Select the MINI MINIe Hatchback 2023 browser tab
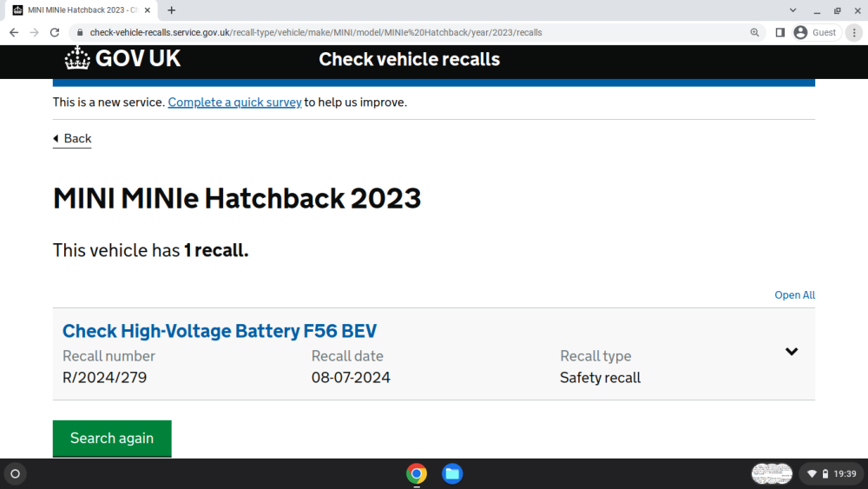 click(82, 10)
